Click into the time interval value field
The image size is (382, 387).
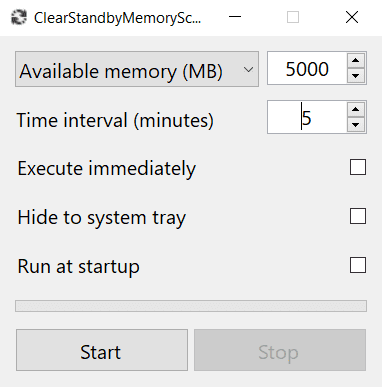pos(307,117)
